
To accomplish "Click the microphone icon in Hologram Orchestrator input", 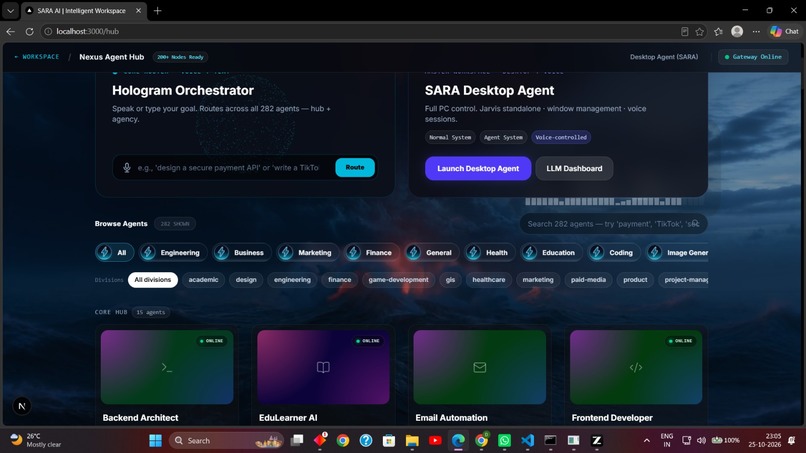I will 126,168.
